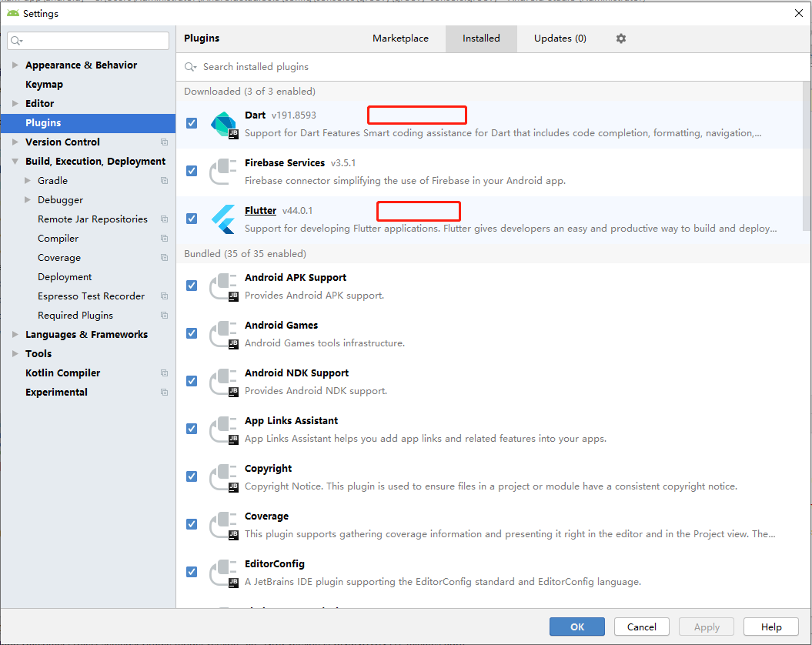The width and height of the screenshot is (812, 645).
Task: Open the plugins gear settings menu
Action: pyautogui.click(x=621, y=38)
